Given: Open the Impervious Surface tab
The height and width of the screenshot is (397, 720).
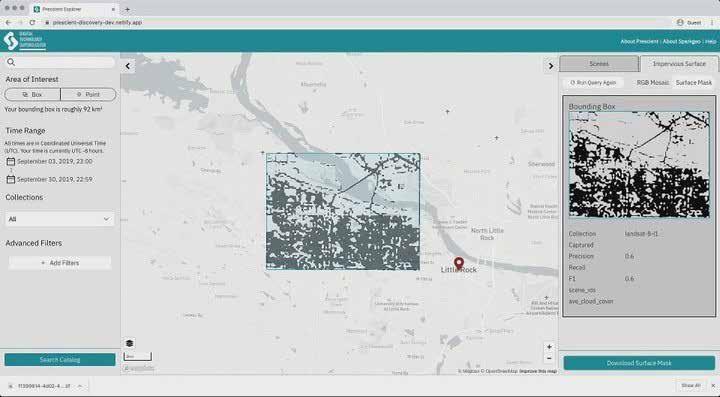Looking at the screenshot, I should point(679,64).
